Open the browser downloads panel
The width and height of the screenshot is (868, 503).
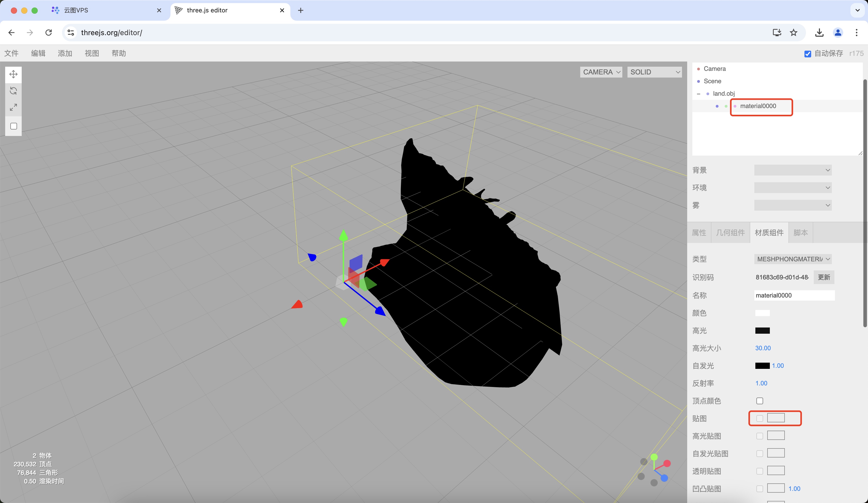819,32
